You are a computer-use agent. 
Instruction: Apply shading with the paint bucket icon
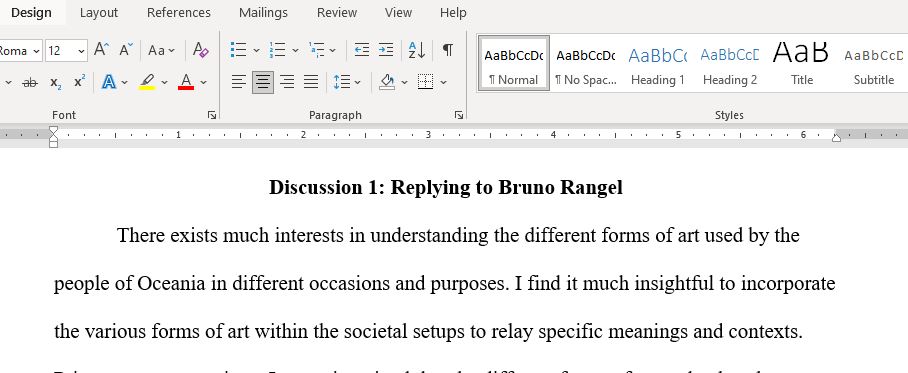[387, 82]
